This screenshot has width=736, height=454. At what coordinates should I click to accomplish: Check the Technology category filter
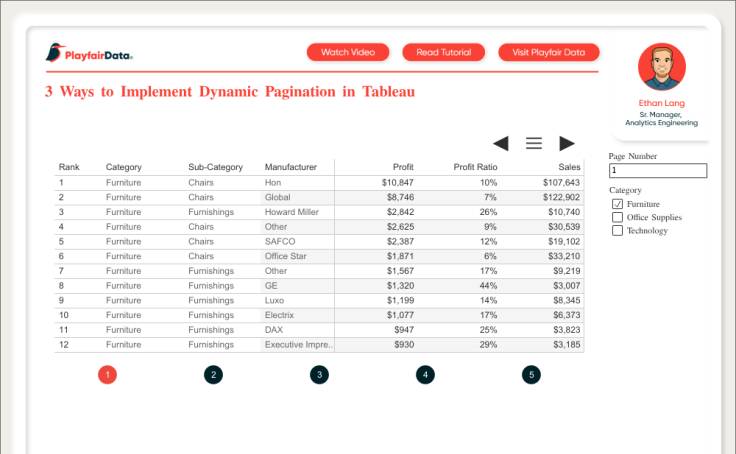[617, 230]
